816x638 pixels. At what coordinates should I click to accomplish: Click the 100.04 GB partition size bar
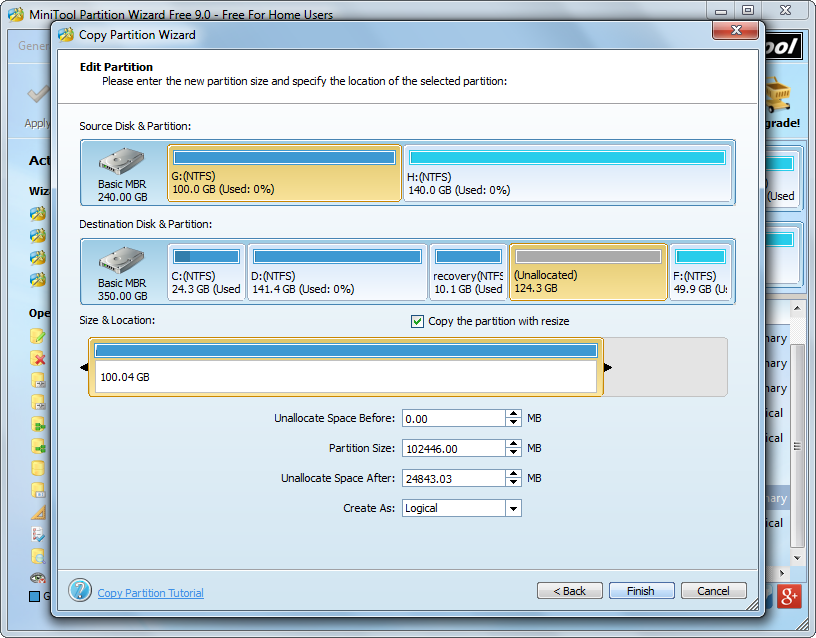click(346, 367)
